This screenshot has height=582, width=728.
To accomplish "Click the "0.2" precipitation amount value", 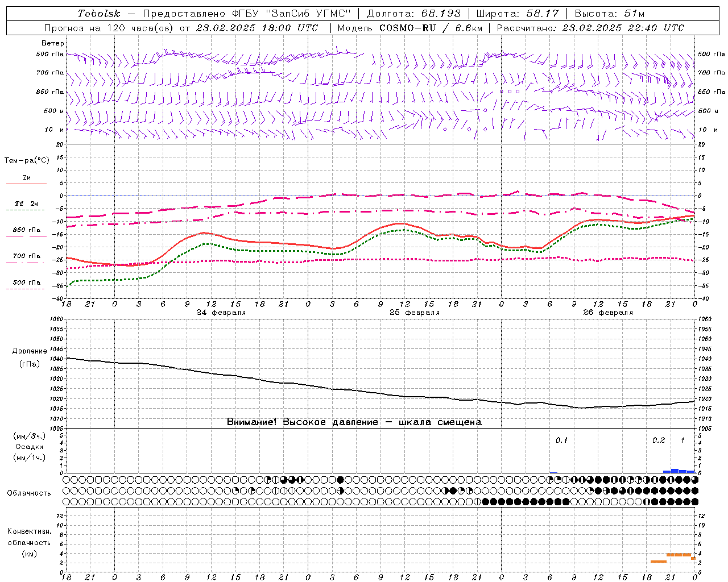I will tap(659, 440).
